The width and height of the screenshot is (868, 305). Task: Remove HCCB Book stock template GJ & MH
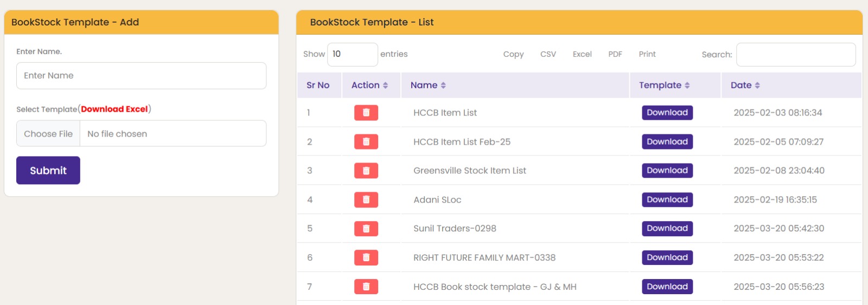pos(366,287)
